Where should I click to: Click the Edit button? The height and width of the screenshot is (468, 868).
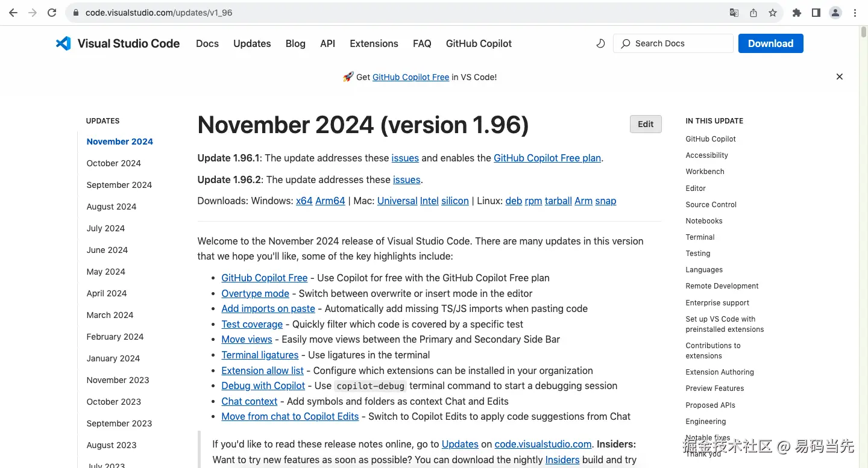click(x=646, y=124)
